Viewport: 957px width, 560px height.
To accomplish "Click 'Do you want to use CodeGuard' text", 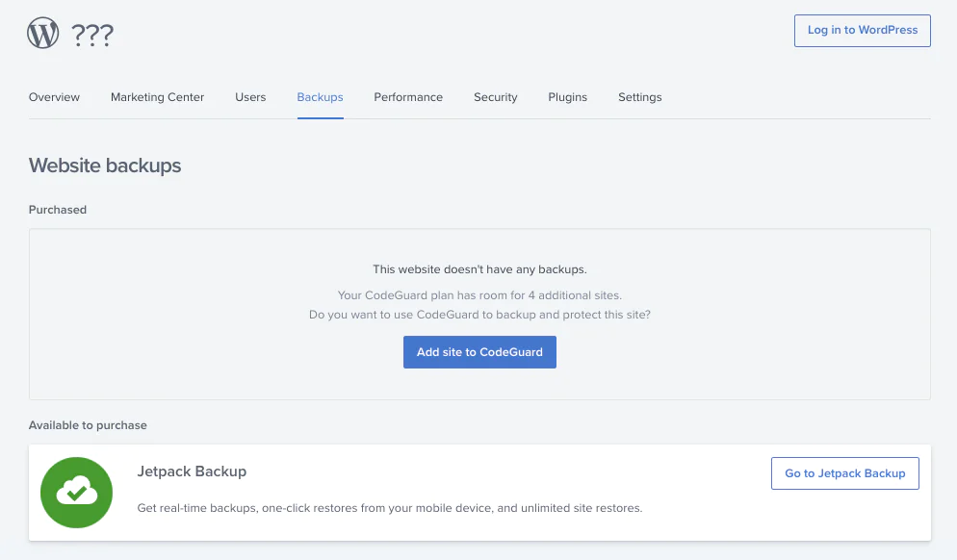I will [x=479, y=315].
